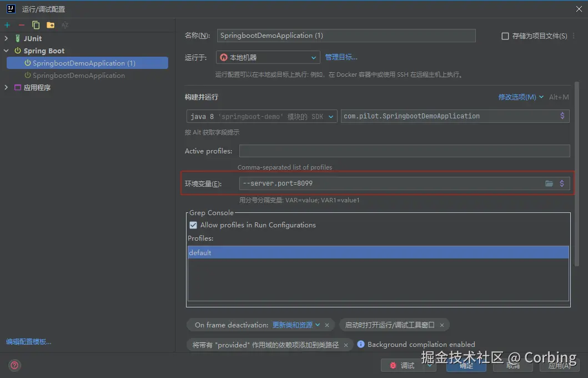Image resolution: width=588 pixels, height=378 pixels.
Task: Sort configurations alphabetically
Action: pyautogui.click(x=65, y=25)
